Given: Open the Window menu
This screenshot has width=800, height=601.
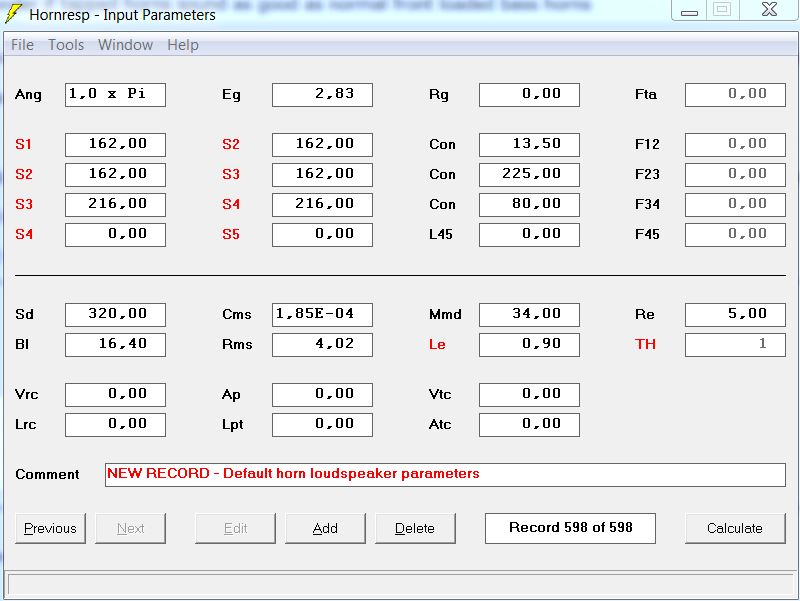Looking at the screenshot, I should [126, 45].
